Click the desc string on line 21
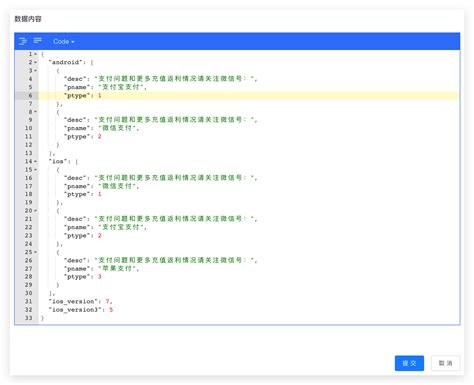Viewport: 474px width, 385px height. point(174,219)
